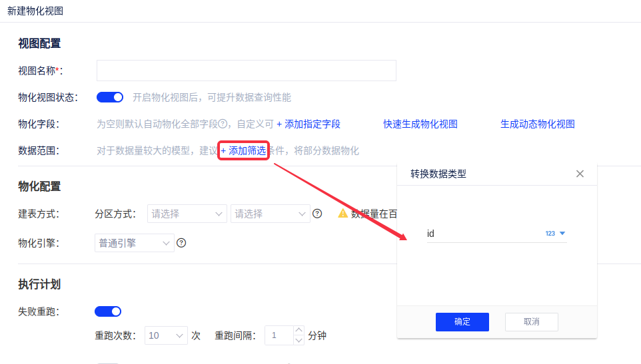The height and width of the screenshot is (364, 641).
Task: Click the + 添加指定字段 link
Action: tap(309, 124)
